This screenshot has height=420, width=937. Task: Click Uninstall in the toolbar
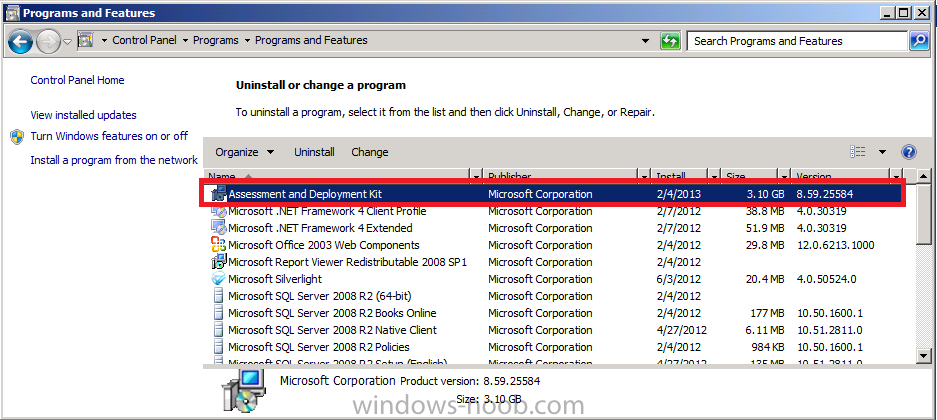314,152
